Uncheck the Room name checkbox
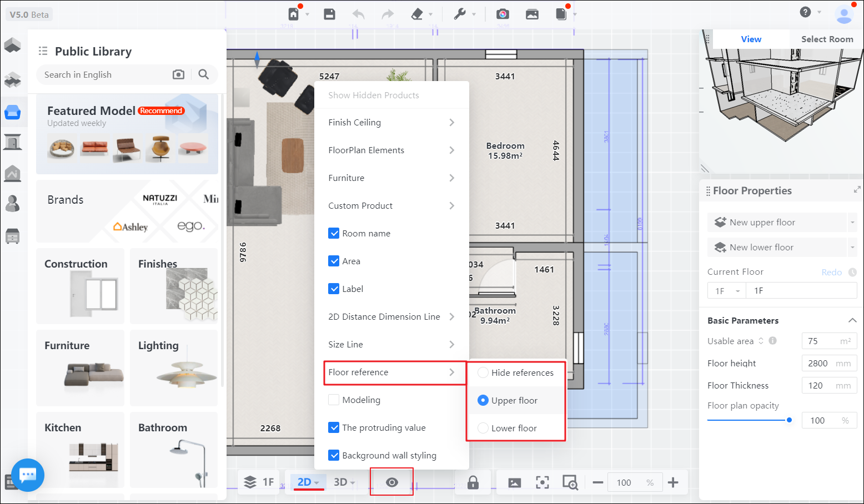 click(334, 233)
